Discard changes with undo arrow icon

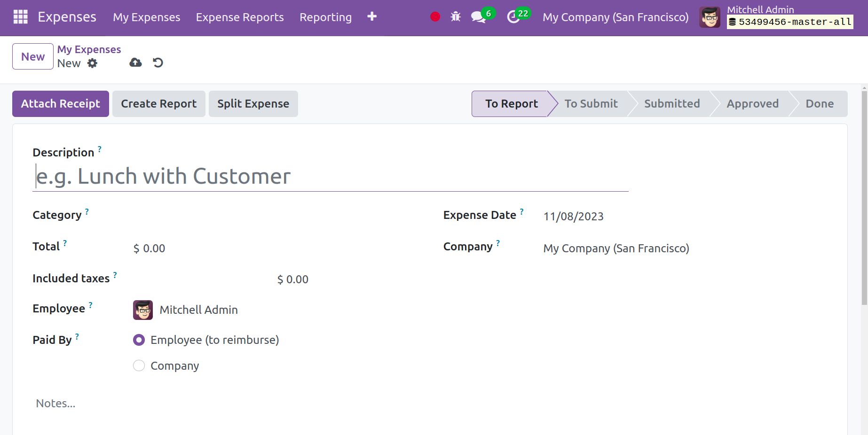click(158, 62)
